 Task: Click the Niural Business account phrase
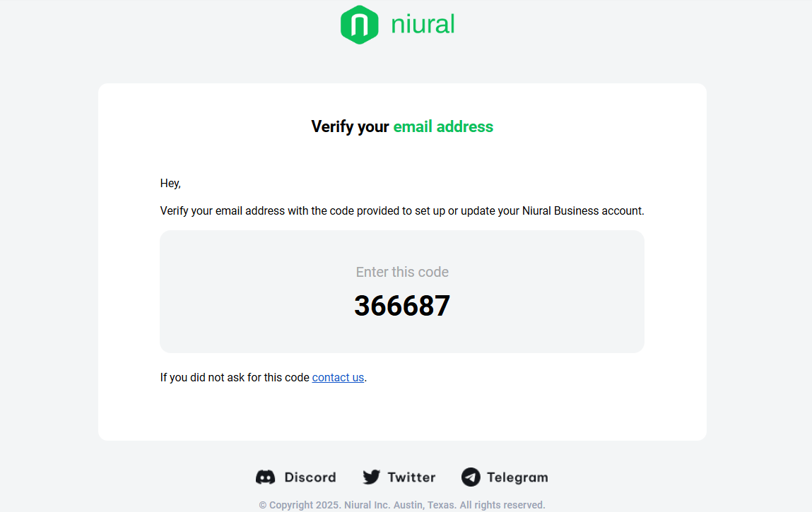583,210
